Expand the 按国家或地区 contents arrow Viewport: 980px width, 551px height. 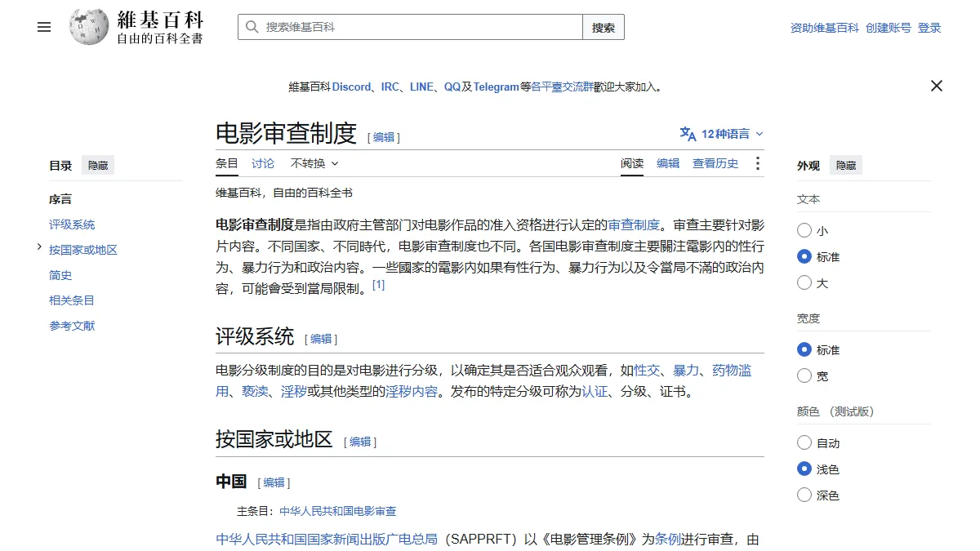pos(39,247)
